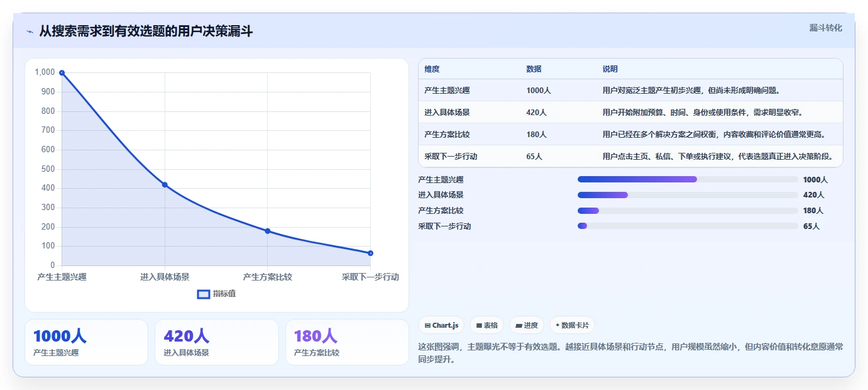868x390 pixels.
Task: Click the 65人 progress bar for 采取下一步行动
Action: (x=688, y=226)
